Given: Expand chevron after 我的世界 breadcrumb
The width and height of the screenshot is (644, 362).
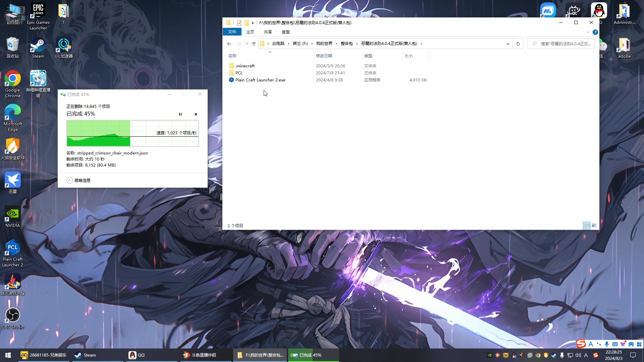Looking at the screenshot, I should (x=336, y=44).
